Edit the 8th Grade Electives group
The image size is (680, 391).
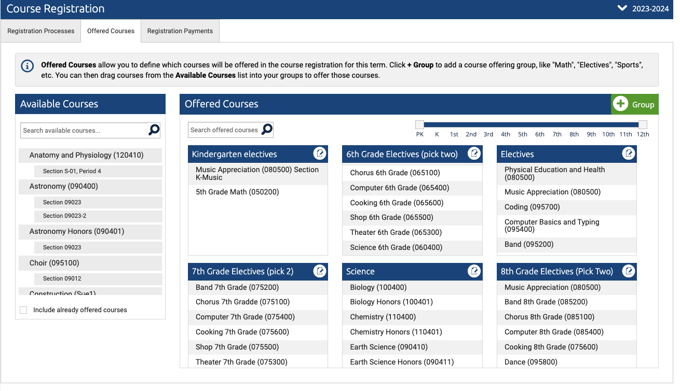[x=628, y=271]
